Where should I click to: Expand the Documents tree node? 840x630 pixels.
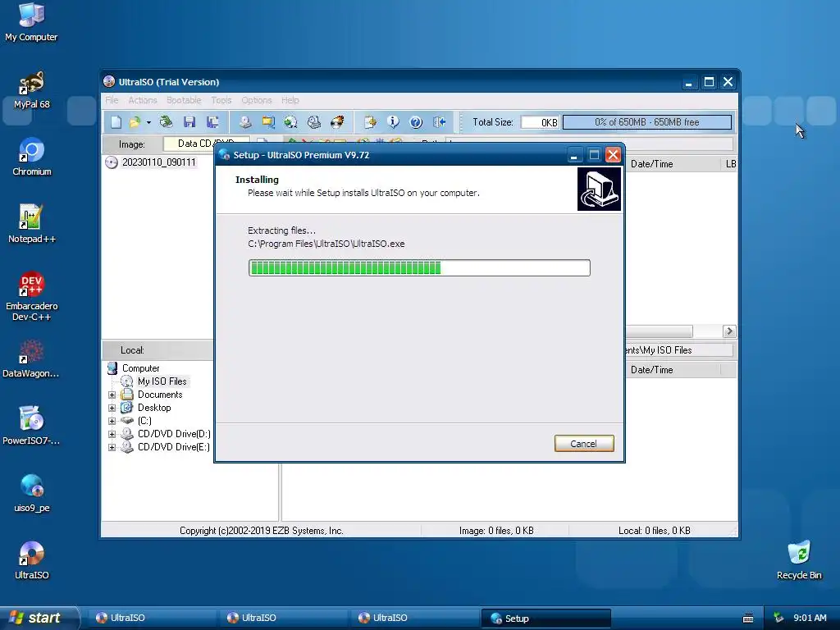tap(112, 395)
